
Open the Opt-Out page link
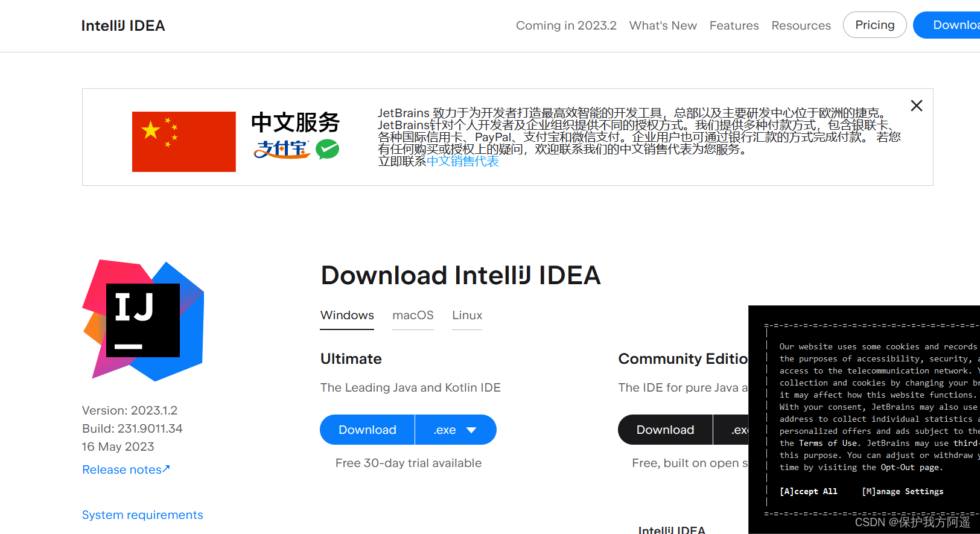coord(909,468)
